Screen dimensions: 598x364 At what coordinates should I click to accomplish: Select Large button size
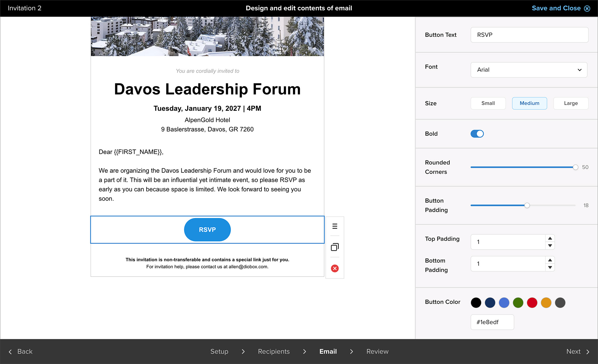(571, 103)
